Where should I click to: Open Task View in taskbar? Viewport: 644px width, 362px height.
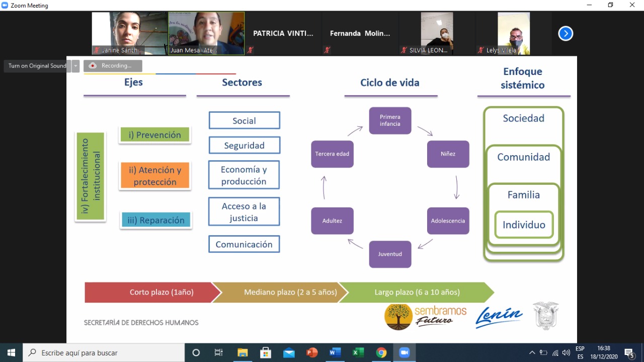tap(219, 352)
